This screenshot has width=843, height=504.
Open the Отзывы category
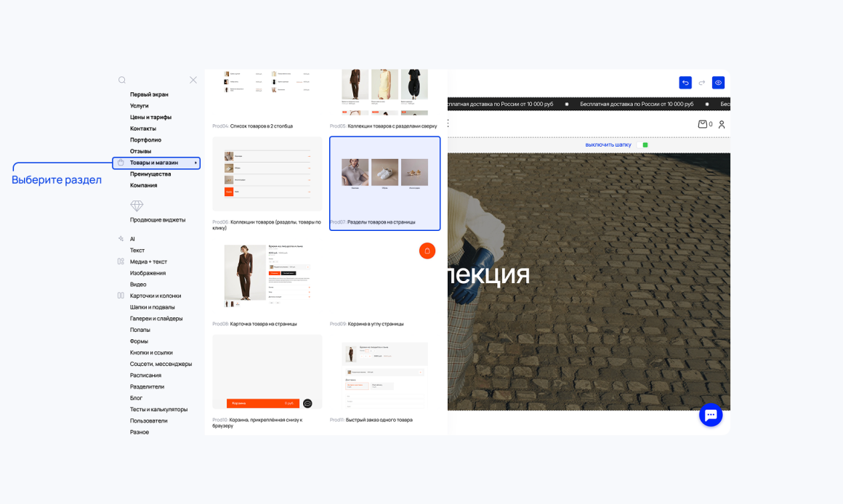click(x=140, y=151)
